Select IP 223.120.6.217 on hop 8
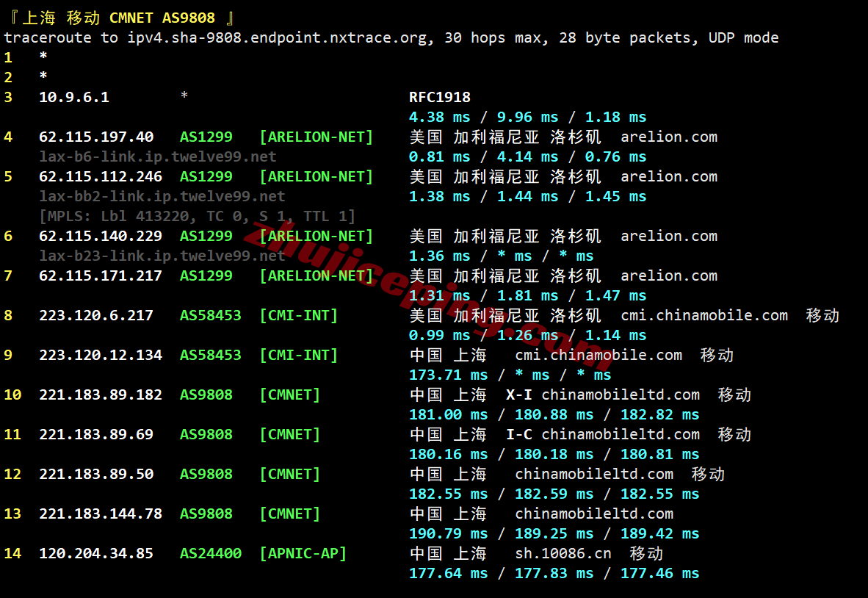 96,315
